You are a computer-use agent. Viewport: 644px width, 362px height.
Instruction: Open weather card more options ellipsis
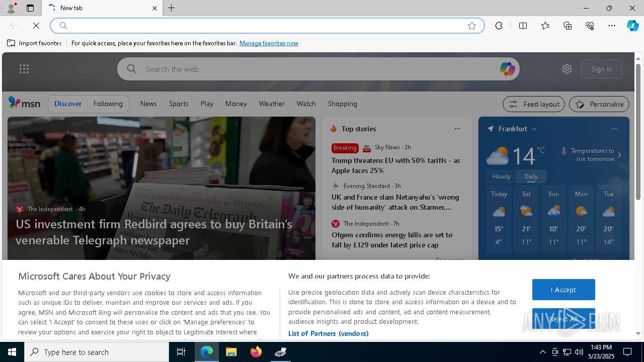614,129
